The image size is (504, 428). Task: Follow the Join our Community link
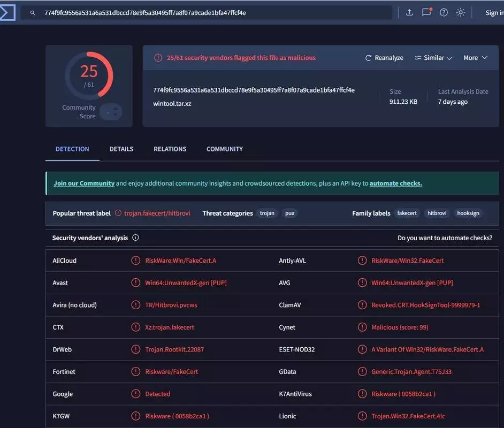tap(84, 183)
